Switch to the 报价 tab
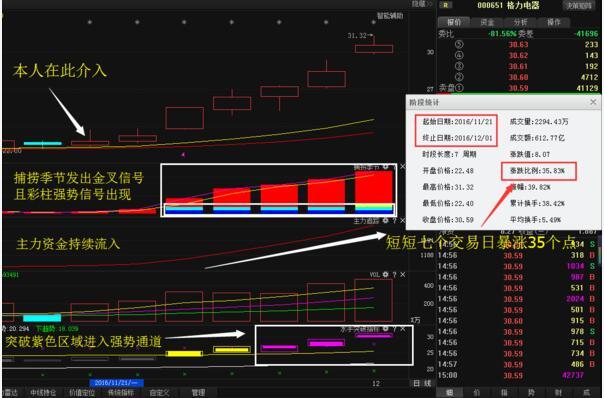 click(x=454, y=22)
